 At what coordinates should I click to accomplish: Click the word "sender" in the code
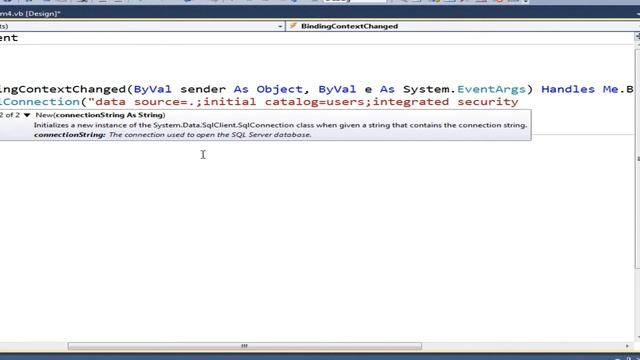point(203,89)
